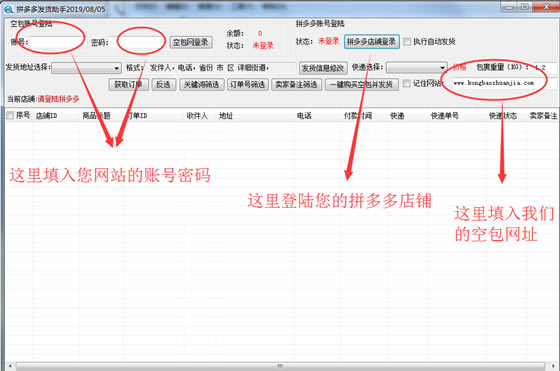This screenshot has width=560, height=371.
Task: Click 一键购买空包并发货 button
Action: click(361, 85)
